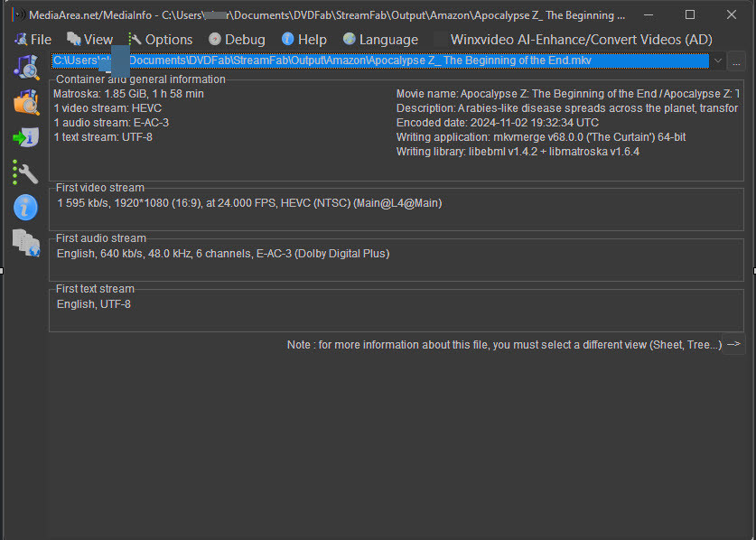Click the text '1 video stream: HEVC'
The image size is (756, 540).
107,108
